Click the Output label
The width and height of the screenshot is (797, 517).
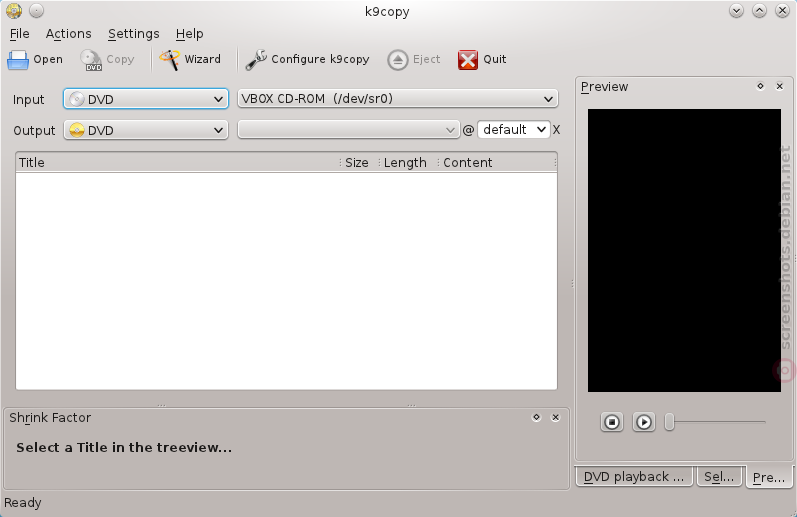pyautogui.click(x=34, y=131)
